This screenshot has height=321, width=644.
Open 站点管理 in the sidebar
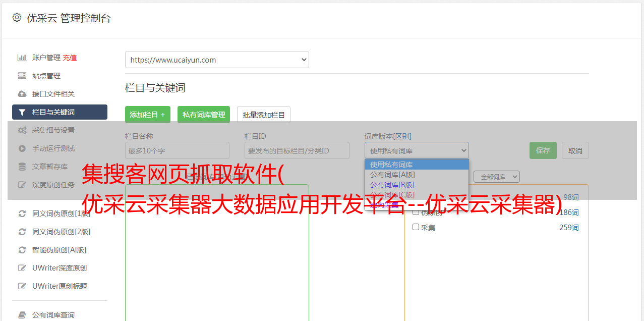[x=46, y=76]
